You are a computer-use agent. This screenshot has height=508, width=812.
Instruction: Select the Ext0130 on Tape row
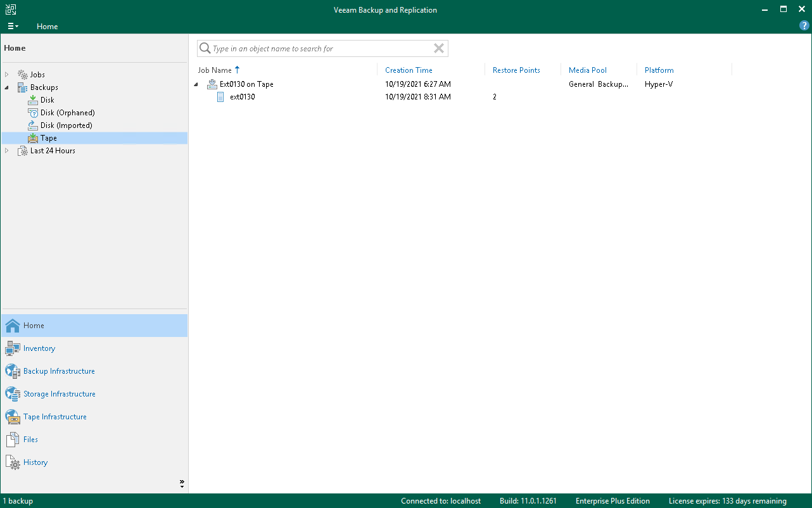pyautogui.click(x=246, y=84)
